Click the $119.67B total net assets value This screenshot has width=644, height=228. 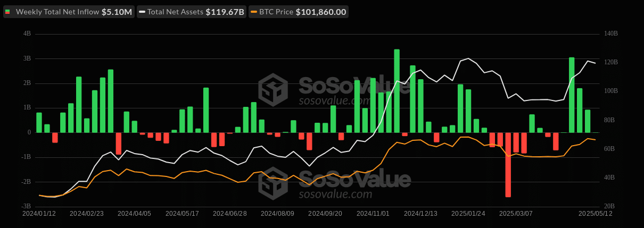click(226, 12)
